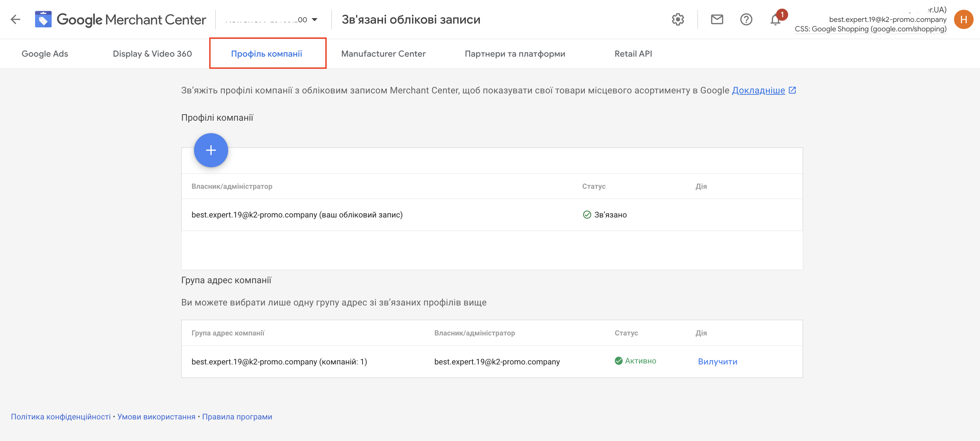Open the account selector dropdown arrow

[314, 20]
